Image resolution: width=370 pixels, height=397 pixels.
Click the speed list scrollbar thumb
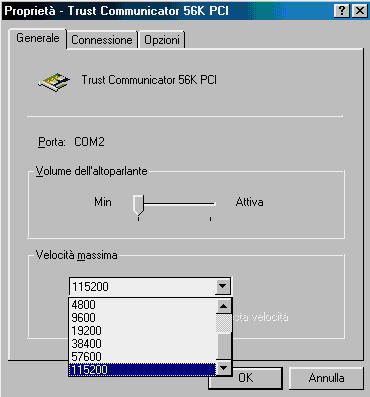224,323
